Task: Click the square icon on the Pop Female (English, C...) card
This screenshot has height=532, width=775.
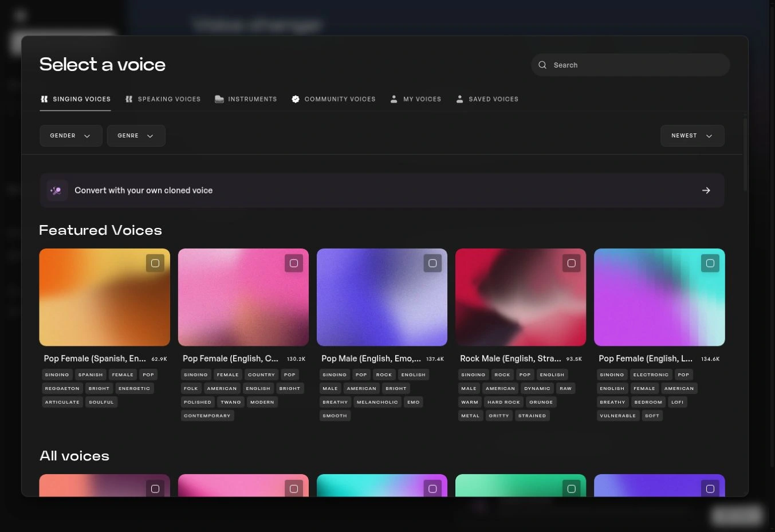Action: [294, 263]
